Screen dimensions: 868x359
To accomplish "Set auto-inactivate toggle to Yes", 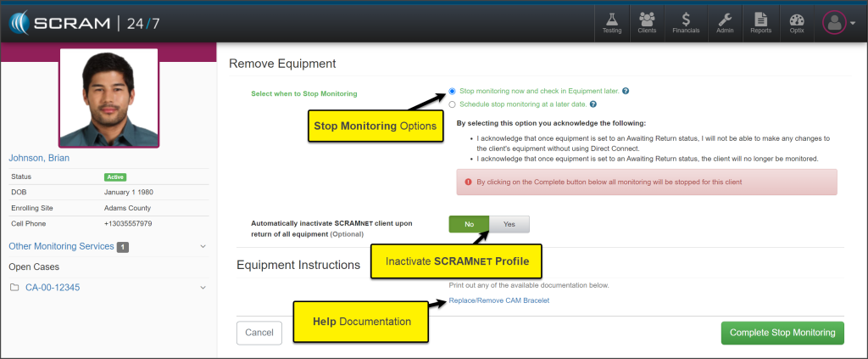I will [x=509, y=224].
